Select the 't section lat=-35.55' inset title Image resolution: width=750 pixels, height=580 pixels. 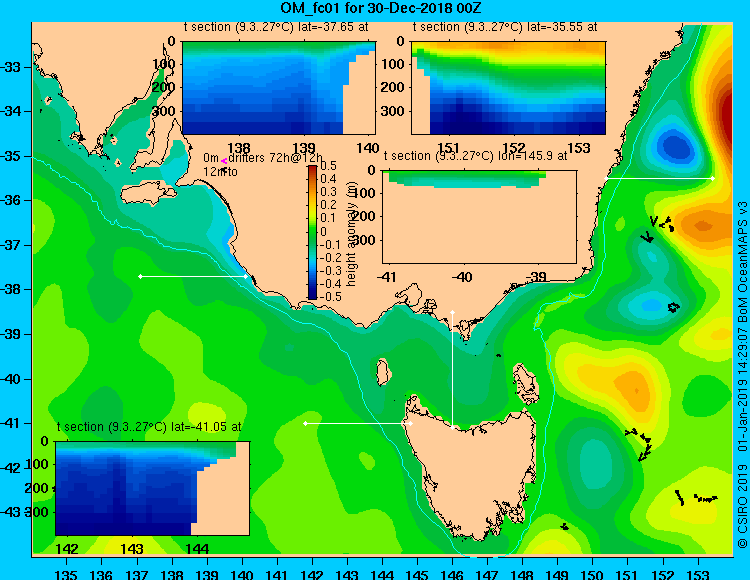505,27
